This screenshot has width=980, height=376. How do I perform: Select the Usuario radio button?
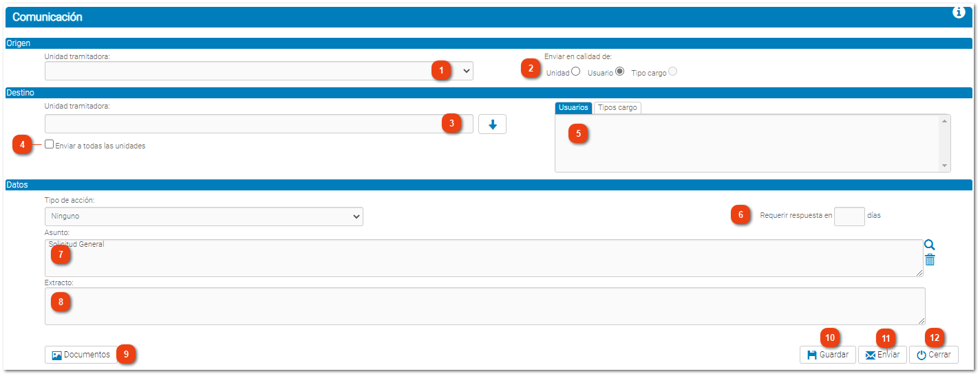(619, 71)
